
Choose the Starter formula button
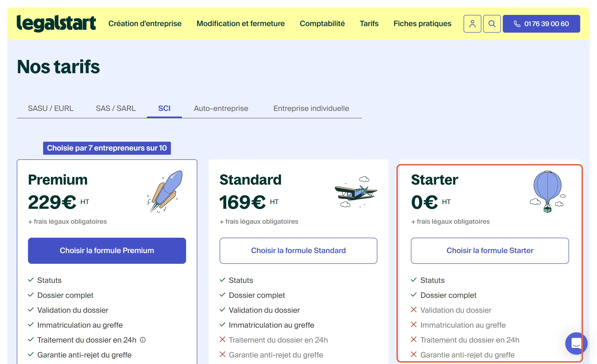click(x=490, y=251)
